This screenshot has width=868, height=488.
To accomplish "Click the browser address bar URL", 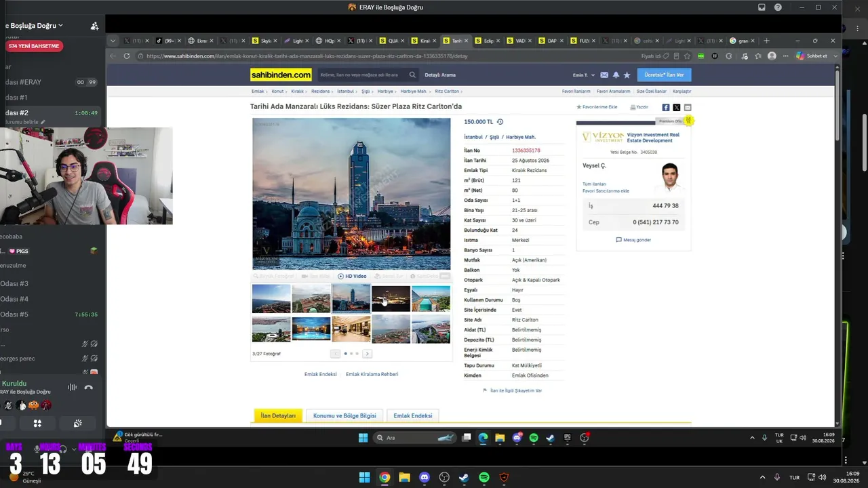I will 307,56.
